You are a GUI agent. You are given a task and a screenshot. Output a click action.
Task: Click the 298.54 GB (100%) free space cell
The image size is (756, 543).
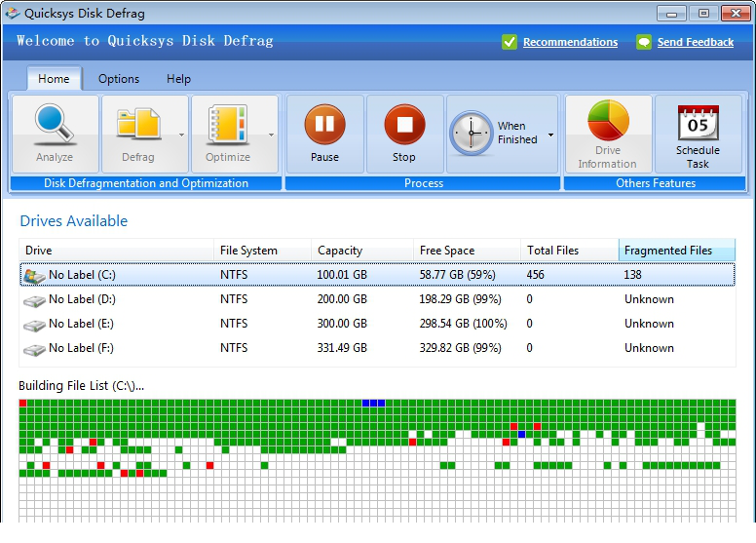(463, 324)
